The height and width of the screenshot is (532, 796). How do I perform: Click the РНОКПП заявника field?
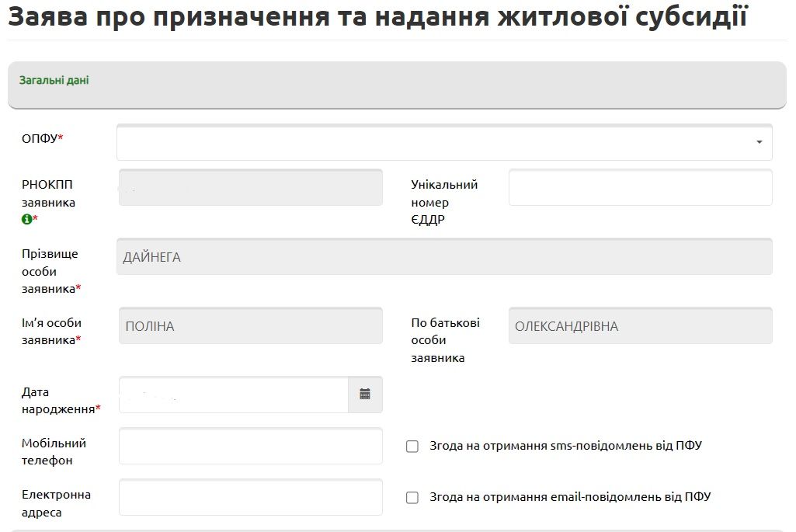(x=250, y=187)
